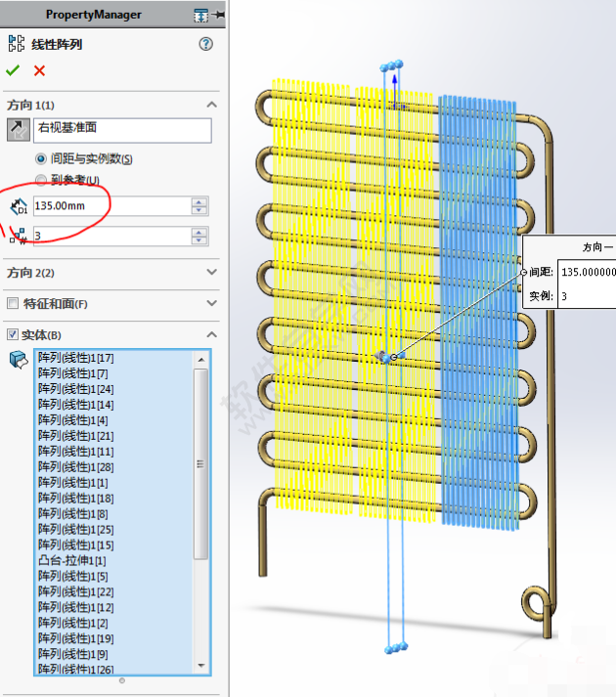616x697 pixels.
Task: Click the instance count icon
Action: point(19,236)
